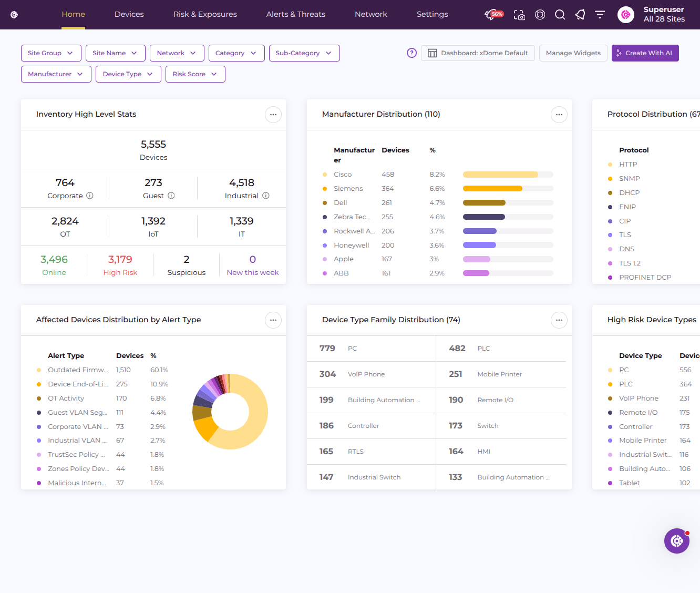Expand the Sub-Category filter dropdown
Image resolution: width=700 pixels, height=593 pixels.
pyautogui.click(x=304, y=53)
